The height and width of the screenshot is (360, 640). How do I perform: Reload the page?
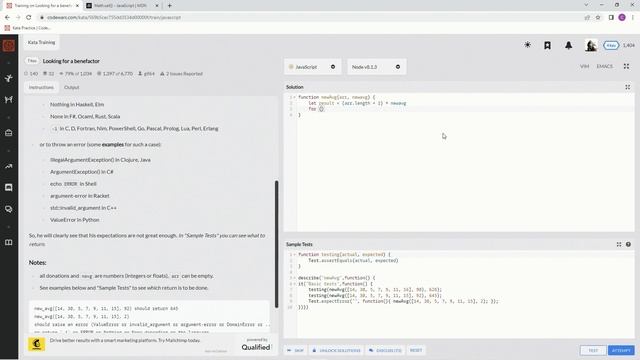pos(29,18)
